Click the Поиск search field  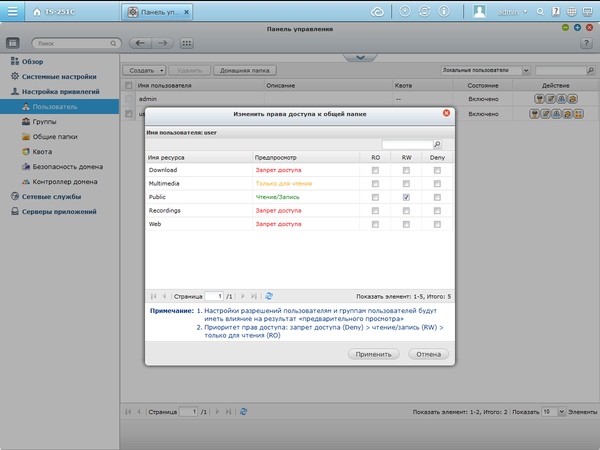pos(76,43)
